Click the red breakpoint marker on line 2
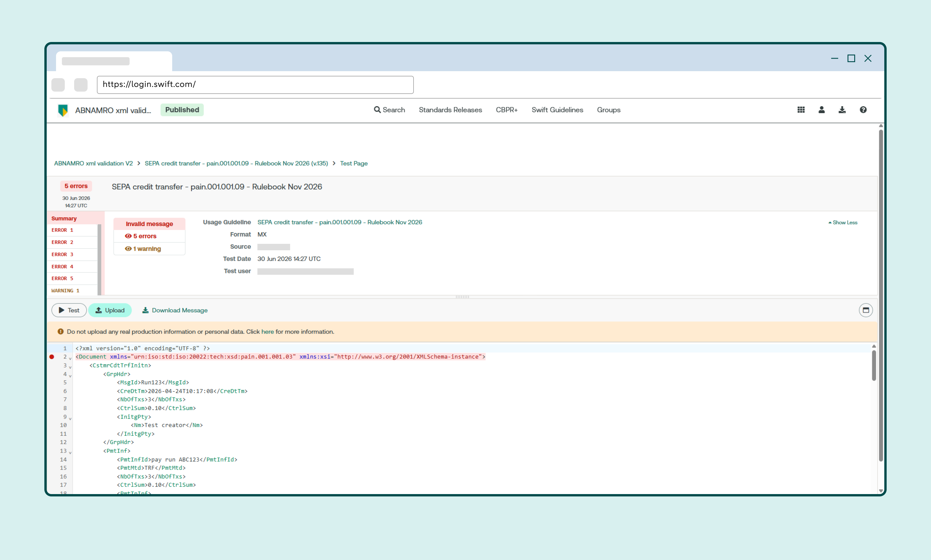This screenshot has height=560, width=931. pyautogui.click(x=52, y=357)
